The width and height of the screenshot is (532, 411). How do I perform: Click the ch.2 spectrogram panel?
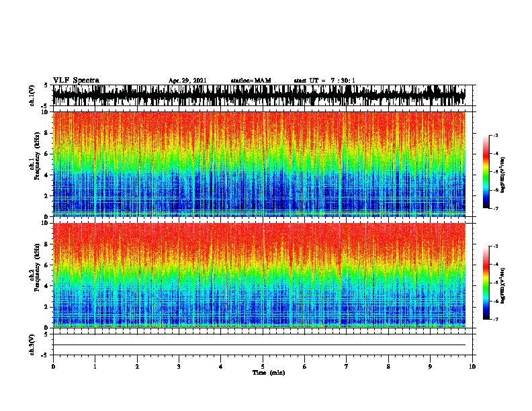[259, 275]
